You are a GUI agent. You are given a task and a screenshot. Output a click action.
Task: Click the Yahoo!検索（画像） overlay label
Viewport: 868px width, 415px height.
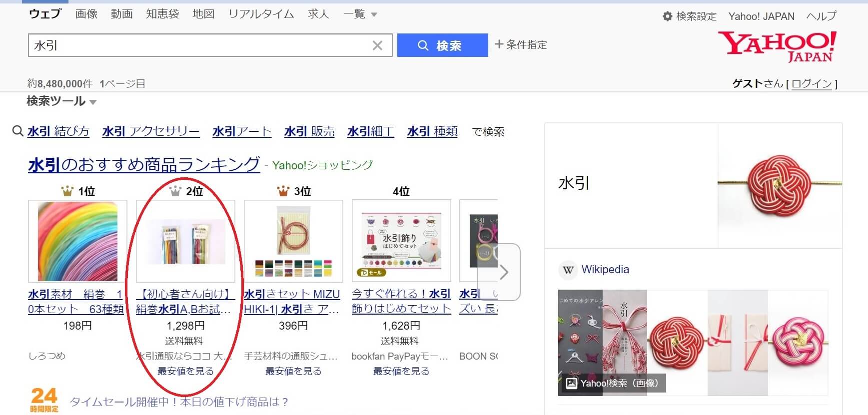click(613, 384)
